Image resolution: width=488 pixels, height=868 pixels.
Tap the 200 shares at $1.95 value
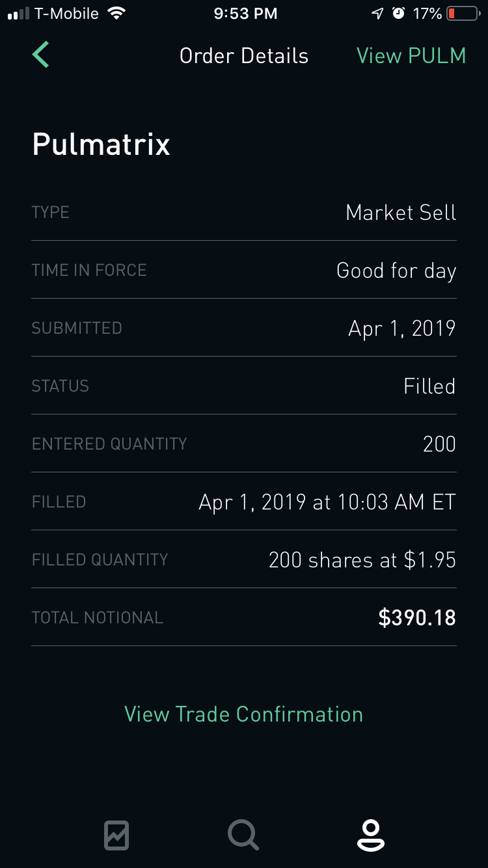click(362, 560)
